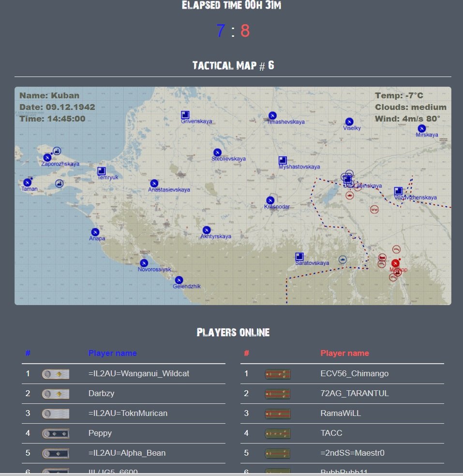This screenshot has width=463, height=476.
Task: Select the Viselky airfield marker
Action: [x=349, y=122]
